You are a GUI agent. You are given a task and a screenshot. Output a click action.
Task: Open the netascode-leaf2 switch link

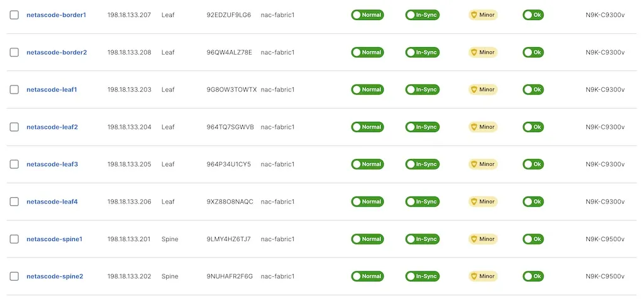[x=52, y=127]
